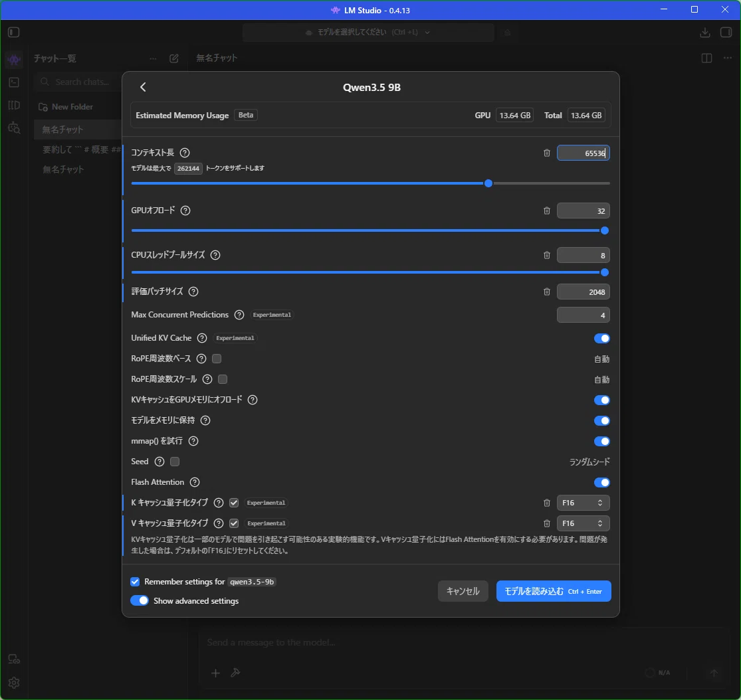
Task: Reset K cache quantization trash icon
Action: [547, 503]
